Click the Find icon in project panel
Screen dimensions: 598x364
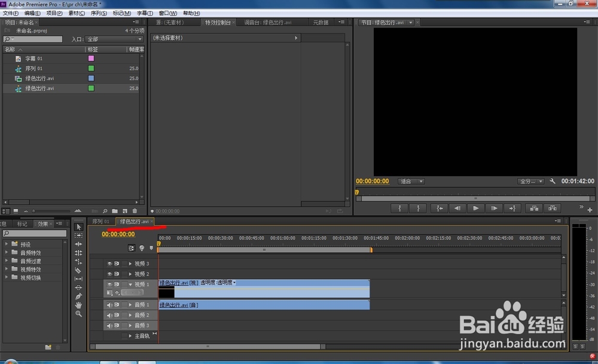[x=105, y=211]
